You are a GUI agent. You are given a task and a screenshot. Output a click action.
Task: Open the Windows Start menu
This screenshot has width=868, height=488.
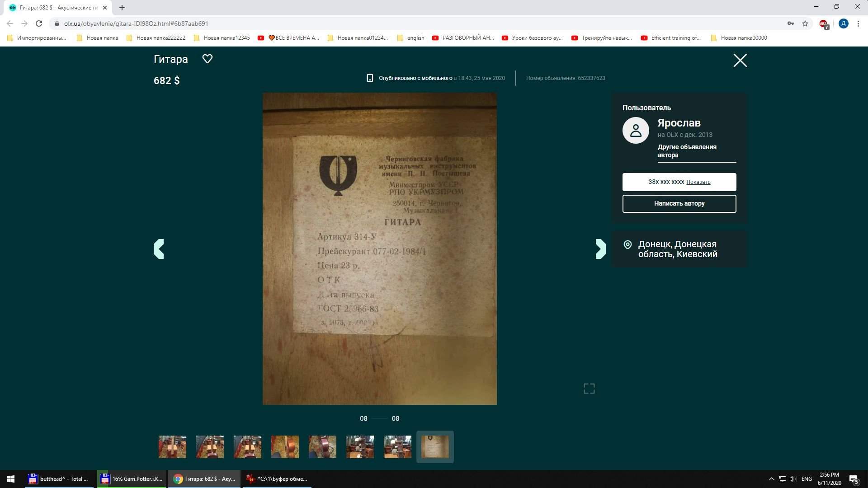point(11,479)
